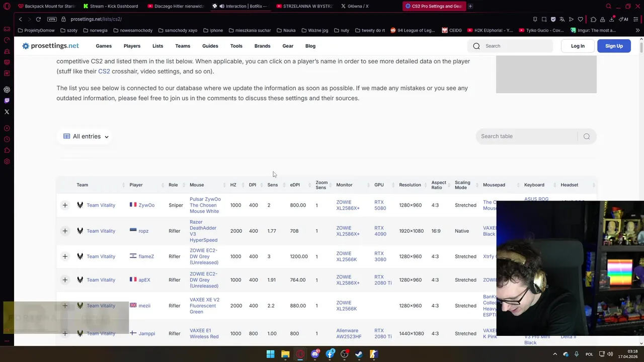Open the Games menu item
Screen dimensions: 644x362
click(x=104, y=46)
